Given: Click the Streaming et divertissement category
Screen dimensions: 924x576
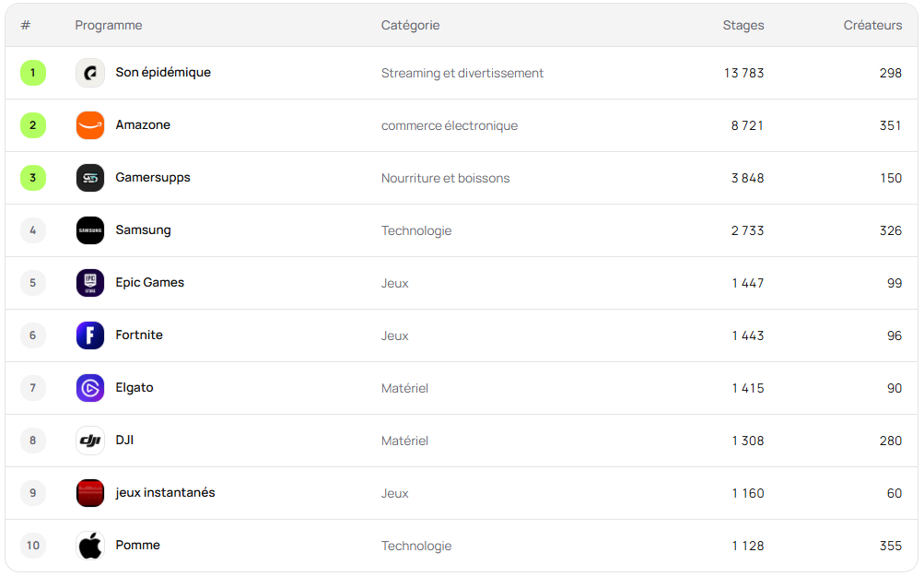Looking at the screenshot, I should [x=462, y=73].
